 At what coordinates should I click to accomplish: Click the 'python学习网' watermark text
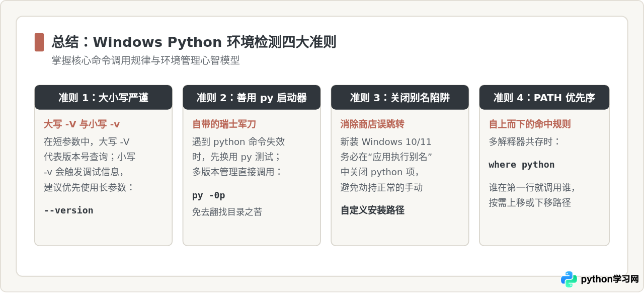[609, 279]
